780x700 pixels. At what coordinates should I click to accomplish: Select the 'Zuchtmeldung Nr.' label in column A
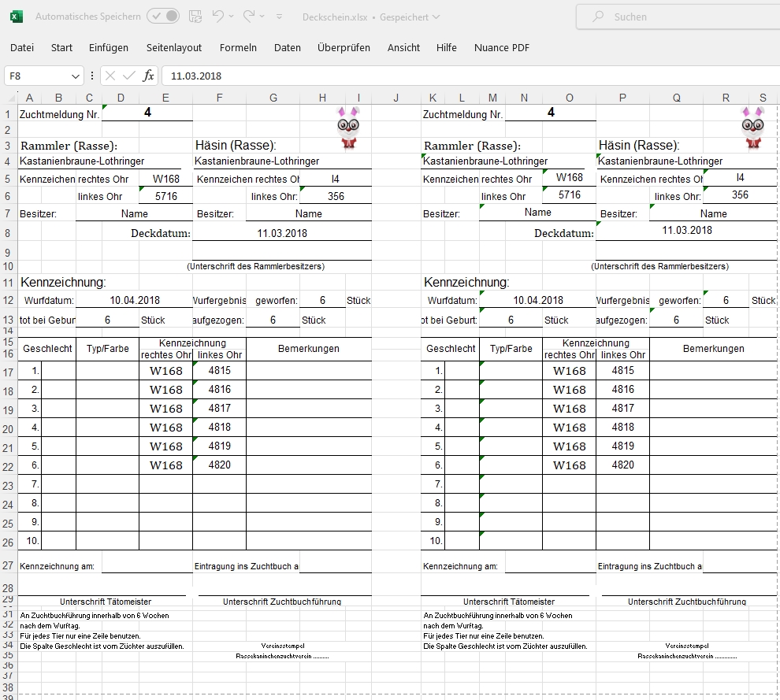click(60, 114)
